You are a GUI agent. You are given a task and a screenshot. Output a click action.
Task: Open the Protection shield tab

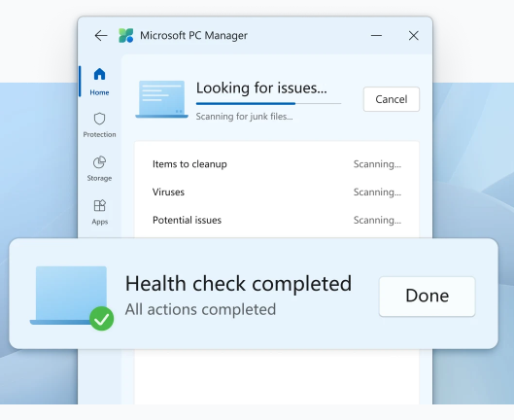pyautogui.click(x=99, y=125)
